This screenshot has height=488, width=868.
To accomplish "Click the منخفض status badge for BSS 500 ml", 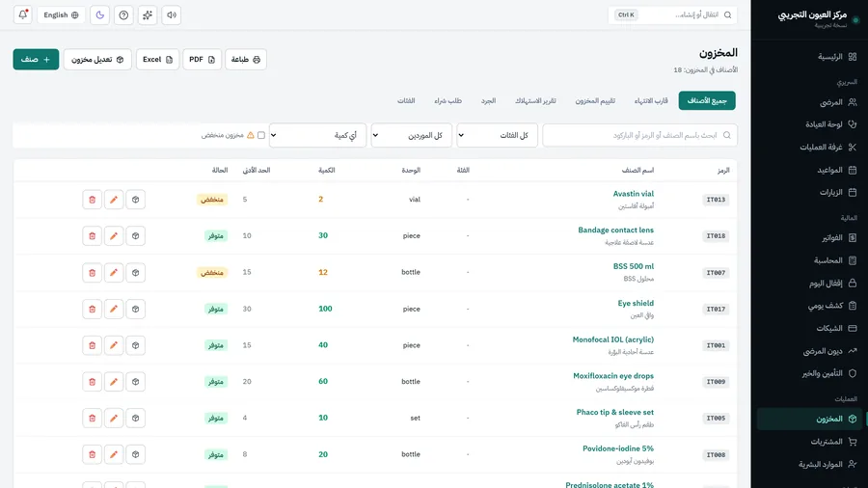I will (x=212, y=273).
